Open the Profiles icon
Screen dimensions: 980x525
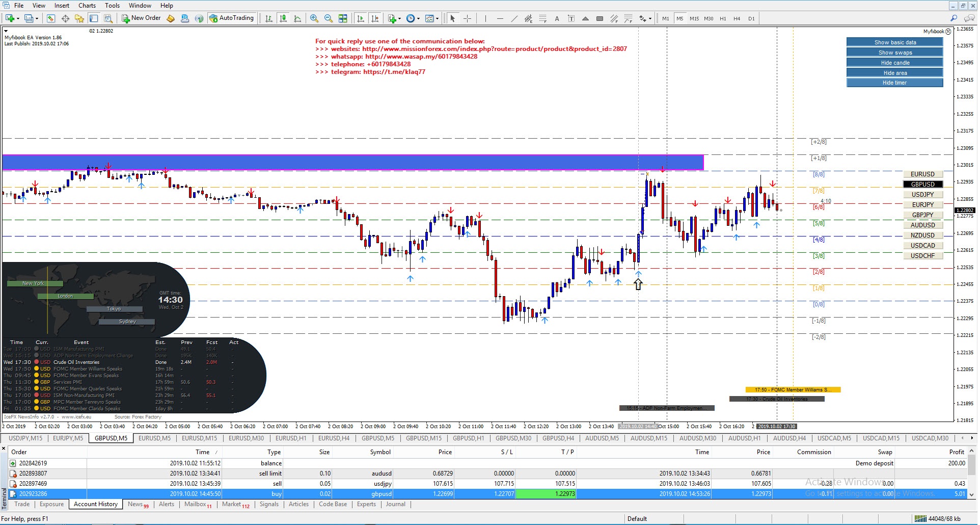(29, 18)
